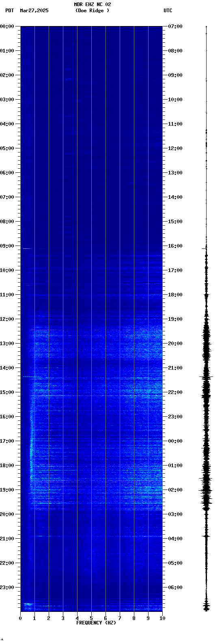
Task: Click the '8' frequency axis tick label
Action: coord(134,618)
